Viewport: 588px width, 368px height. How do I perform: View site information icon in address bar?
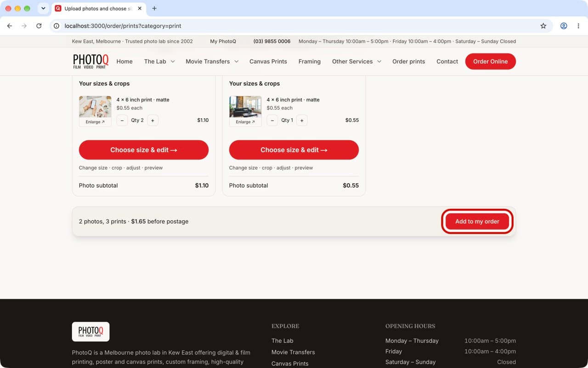tap(57, 26)
